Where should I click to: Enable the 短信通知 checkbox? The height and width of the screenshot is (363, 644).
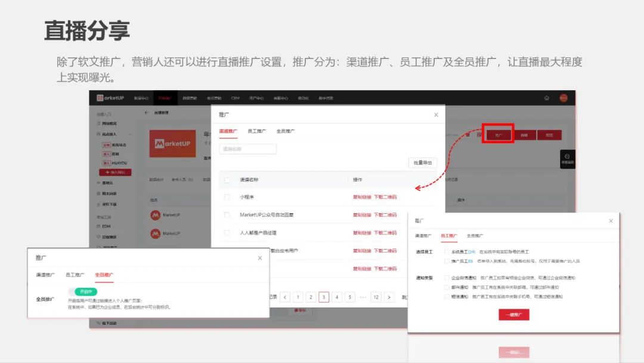click(x=447, y=297)
